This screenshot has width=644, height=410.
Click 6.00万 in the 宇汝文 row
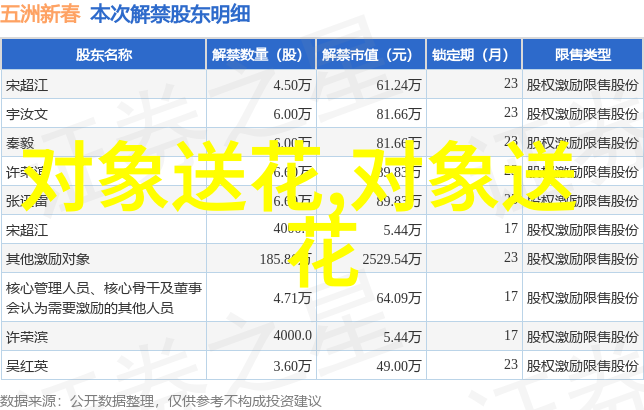[x=292, y=114]
